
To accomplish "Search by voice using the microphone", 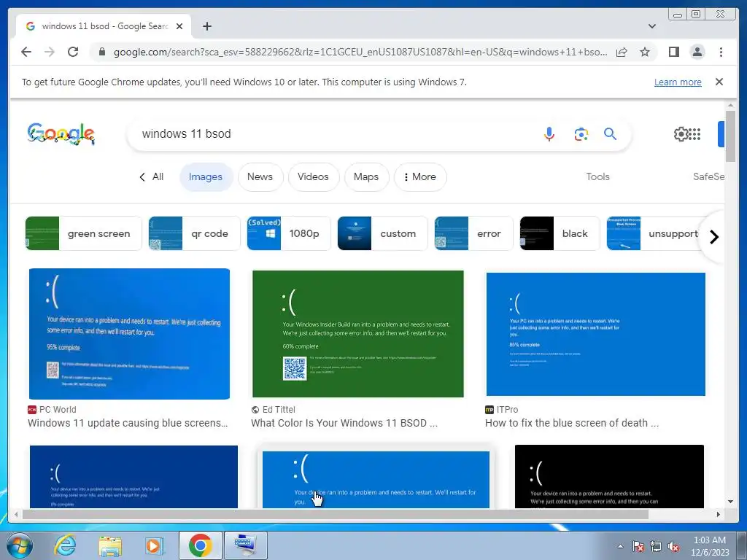I will [x=549, y=134].
